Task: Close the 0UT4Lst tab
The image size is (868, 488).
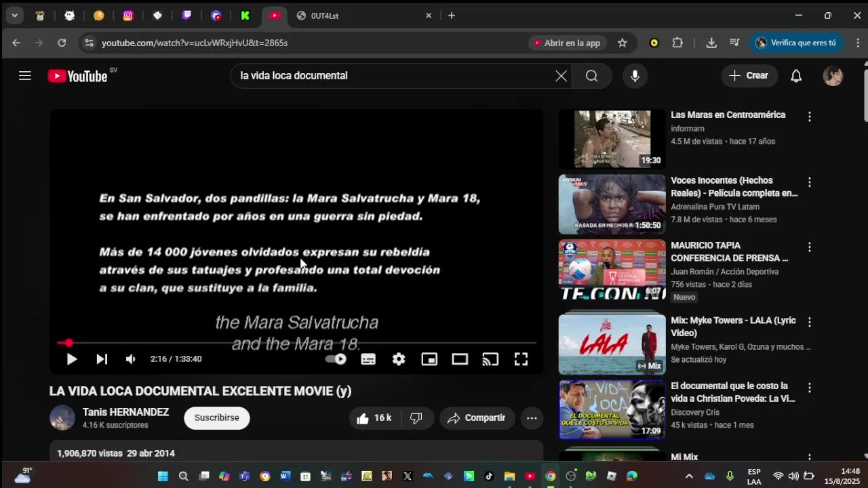Action: coord(429,16)
